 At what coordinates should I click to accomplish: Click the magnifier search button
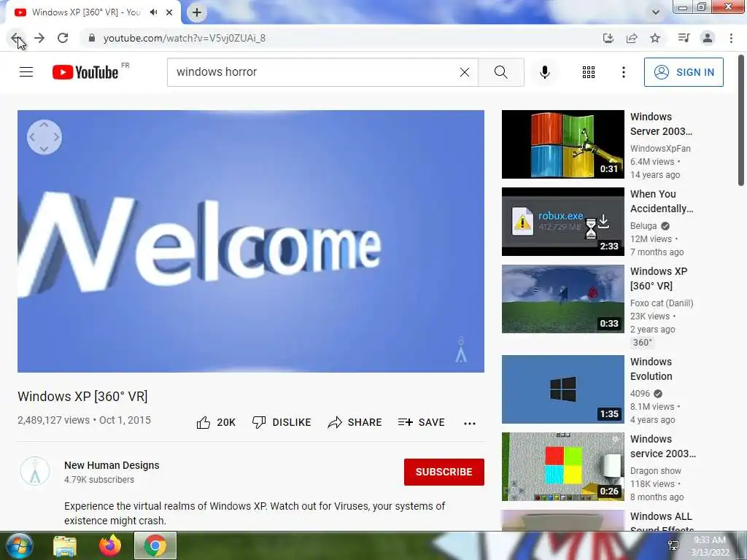point(501,72)
